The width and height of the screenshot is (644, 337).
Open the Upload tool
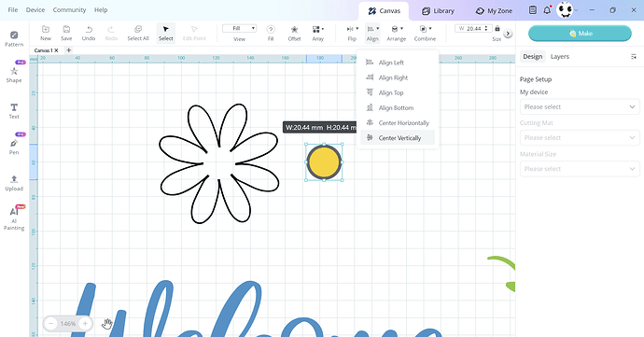[14, 183]
